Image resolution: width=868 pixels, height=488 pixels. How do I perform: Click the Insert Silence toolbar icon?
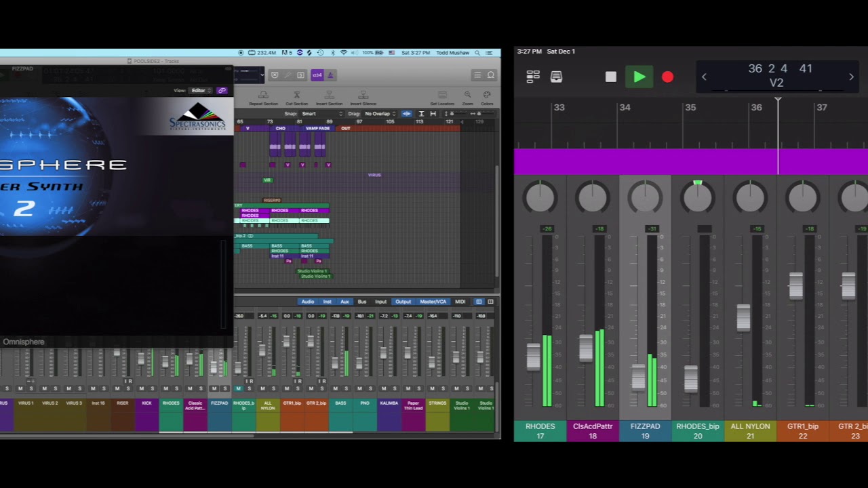(363, 98)
